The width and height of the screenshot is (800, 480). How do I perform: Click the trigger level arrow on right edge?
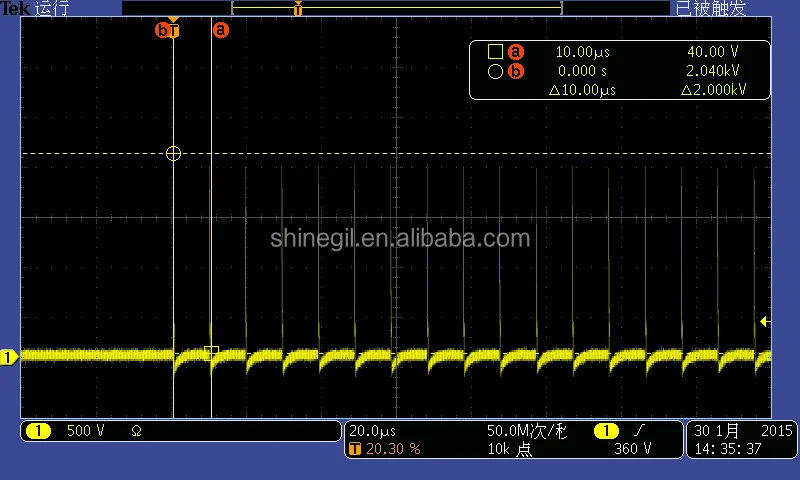[x=764, y=321]
